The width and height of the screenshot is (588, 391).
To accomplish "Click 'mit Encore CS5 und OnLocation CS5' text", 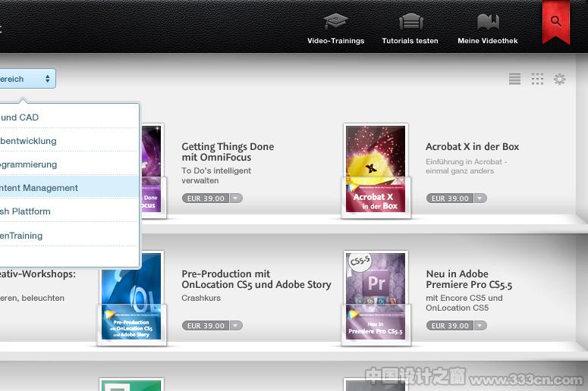I will pyautogui.click(x=464, y=302).
